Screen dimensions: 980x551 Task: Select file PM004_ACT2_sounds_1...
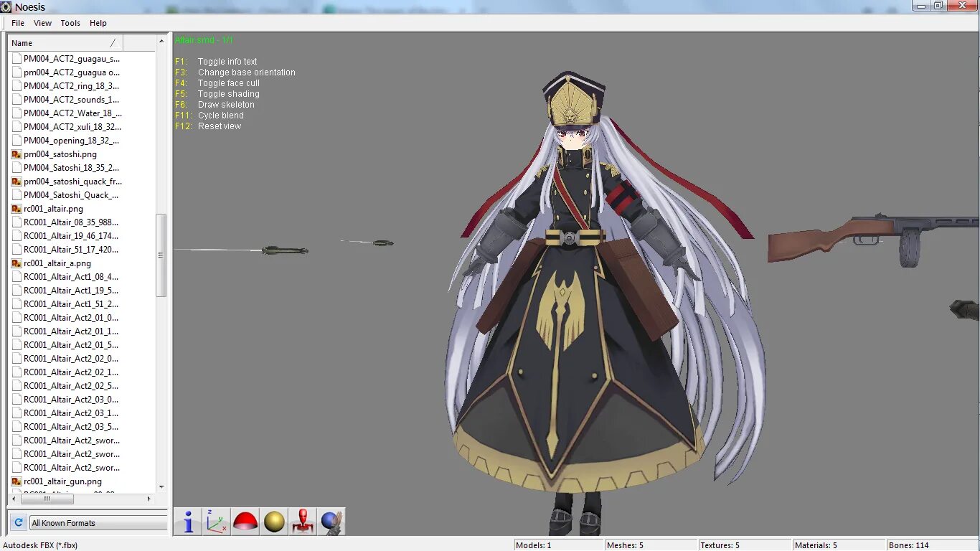(x=72, y=100)
